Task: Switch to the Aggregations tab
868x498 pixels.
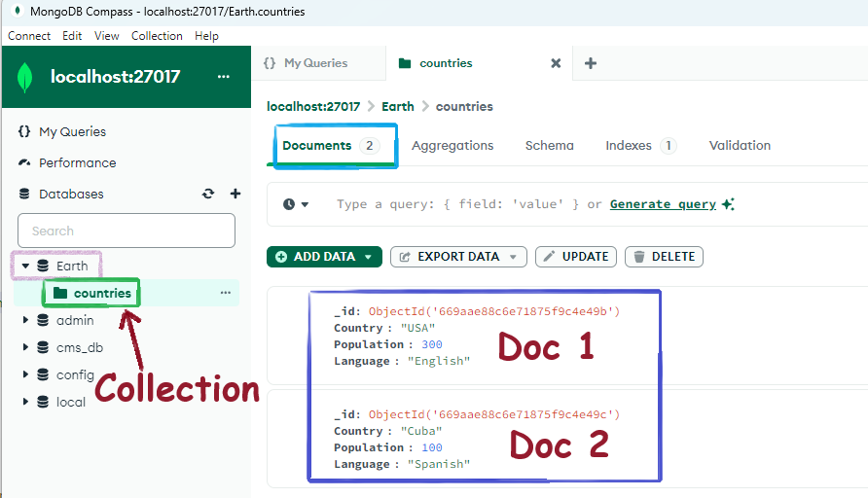Action: point(452,146)
